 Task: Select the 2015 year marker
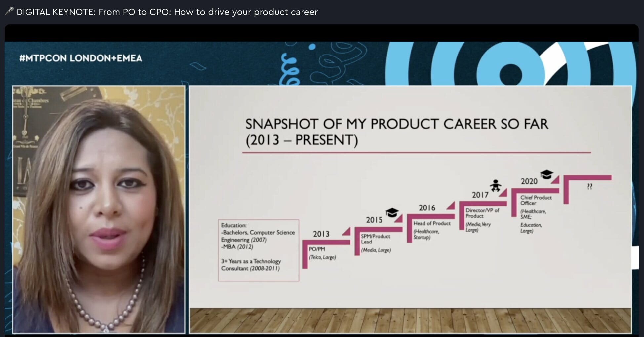(x=374, y=220)
